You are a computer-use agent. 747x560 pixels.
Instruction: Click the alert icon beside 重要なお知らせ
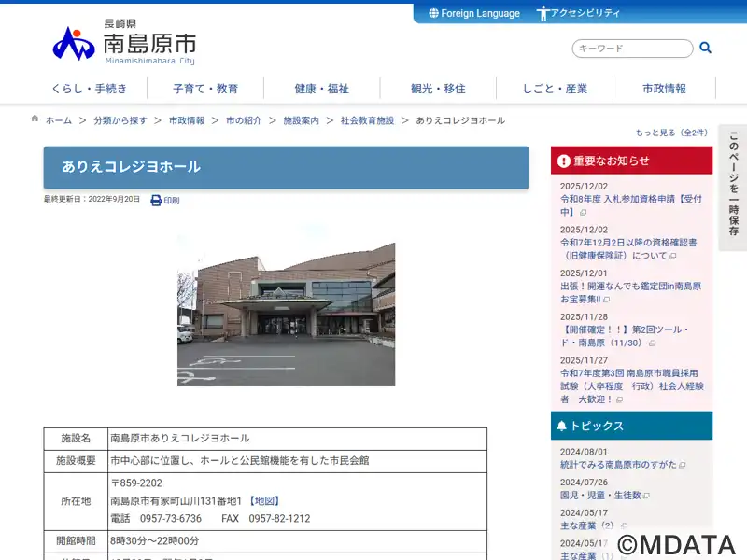coord(563,161)
